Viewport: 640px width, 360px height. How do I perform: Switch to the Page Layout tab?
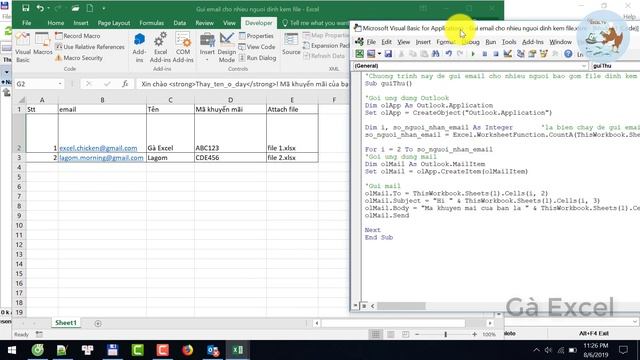click(113, 23)
